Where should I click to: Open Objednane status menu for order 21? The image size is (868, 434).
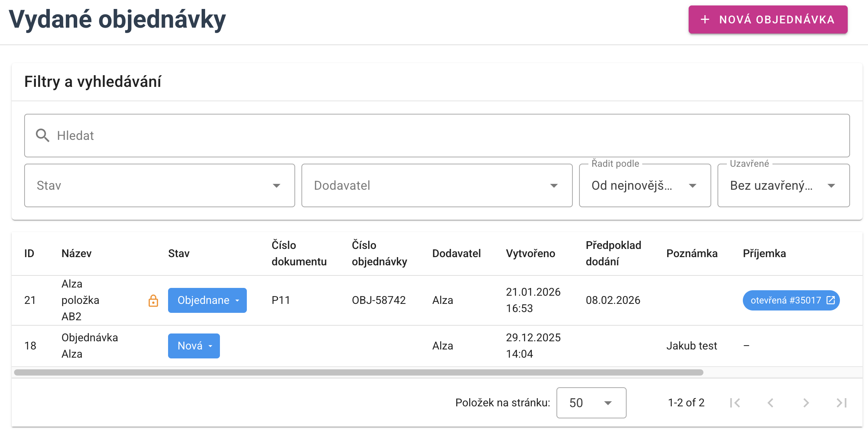[207, 300]
